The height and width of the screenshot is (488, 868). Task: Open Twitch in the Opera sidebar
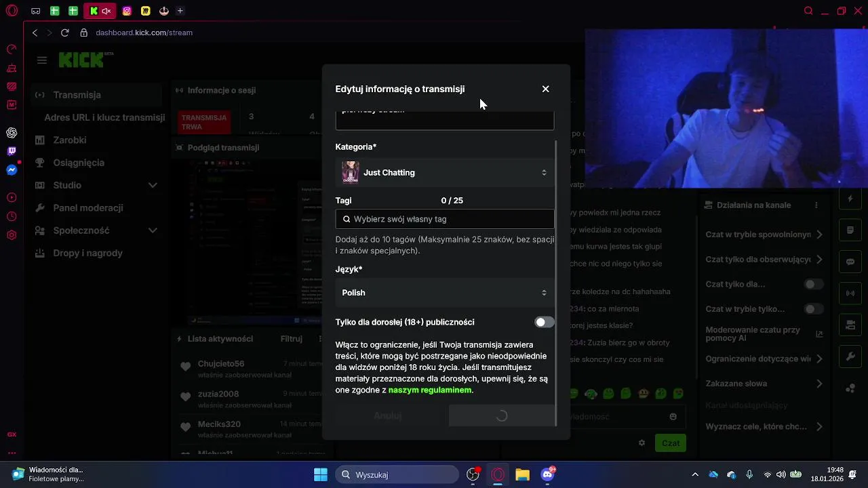(12, 151)
